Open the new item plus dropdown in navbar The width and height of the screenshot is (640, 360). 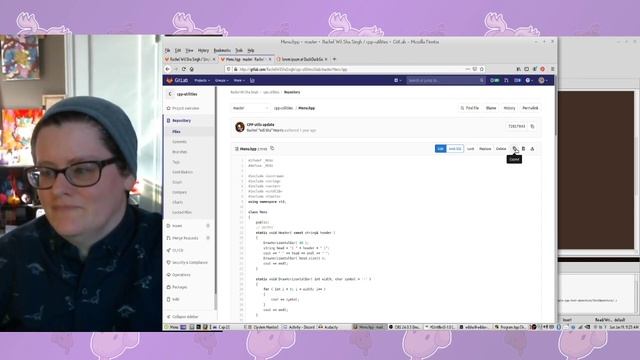coord(397,80)
